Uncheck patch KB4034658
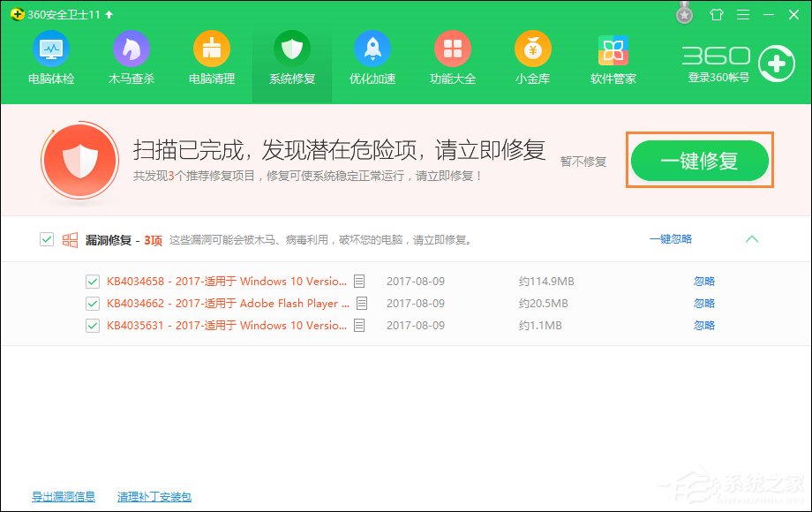The image size is (812, 512). (x=93, y=281)
